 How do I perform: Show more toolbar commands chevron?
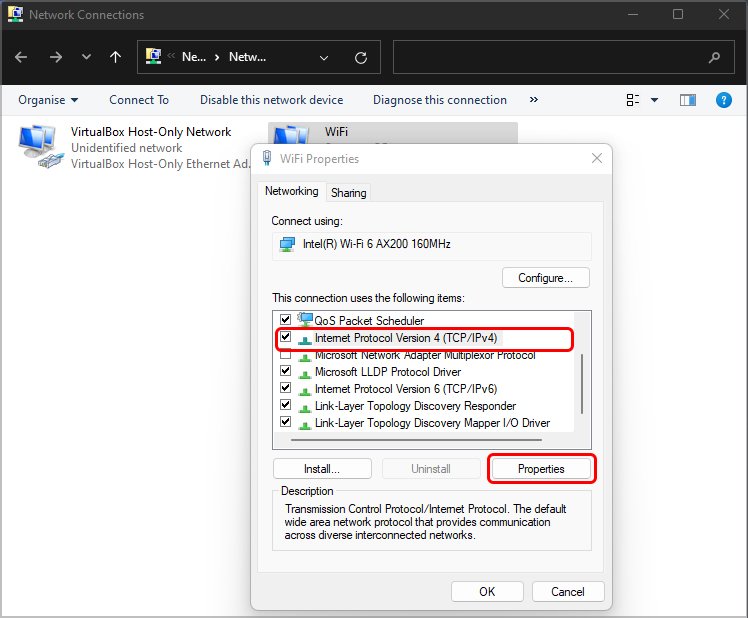pyautogui.click(x=534, y=100)
